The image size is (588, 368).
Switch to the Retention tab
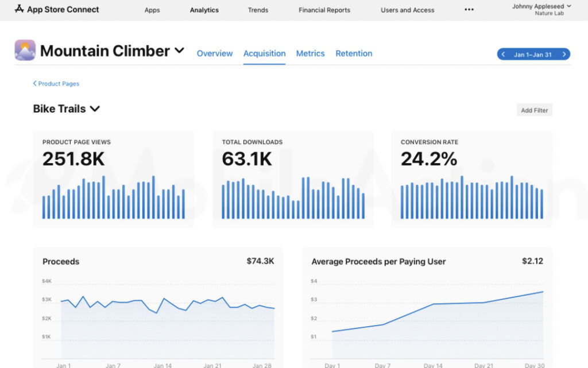coord(354,53)
